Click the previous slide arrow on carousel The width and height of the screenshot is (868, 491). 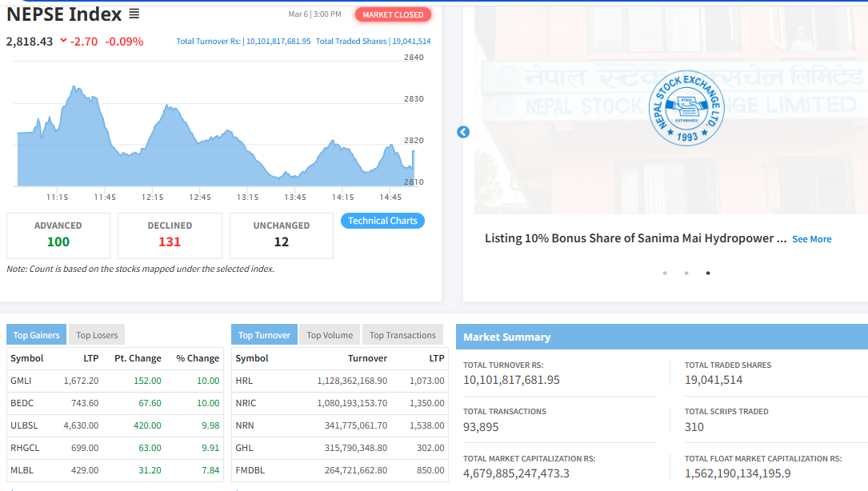click(x=463, y=132)
